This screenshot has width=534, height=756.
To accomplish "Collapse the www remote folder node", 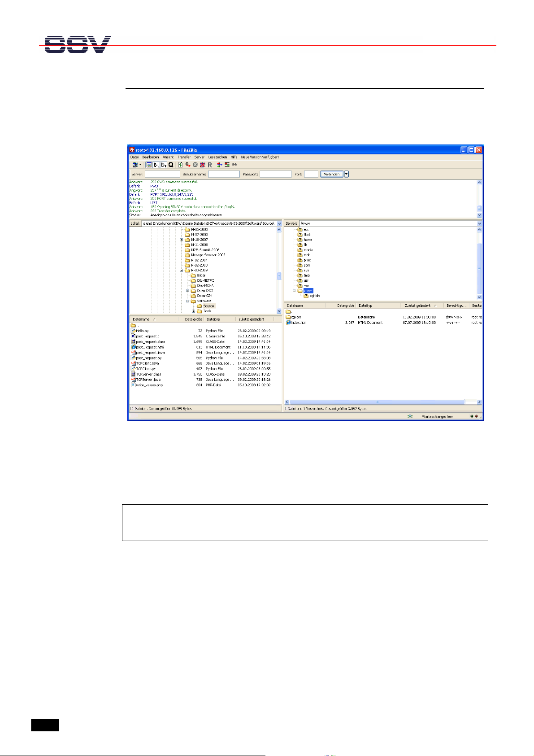I will pyautogui.click(x=295, y=291).
